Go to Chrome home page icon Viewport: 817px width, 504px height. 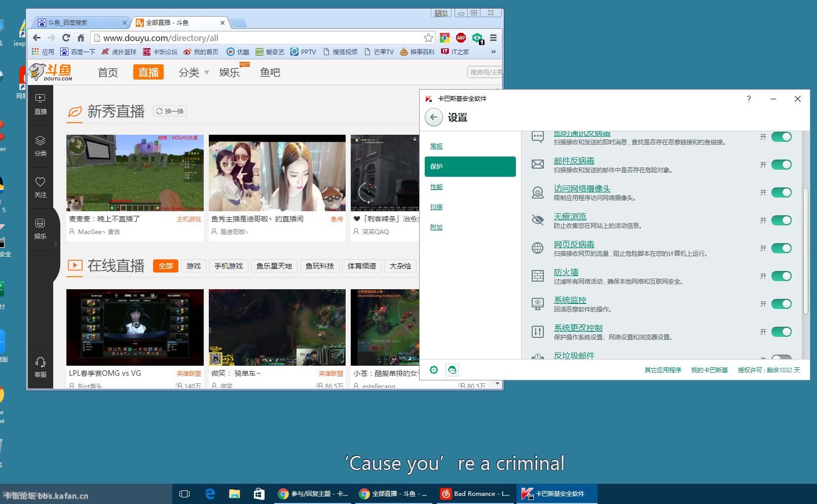click(x=81, y=37)
